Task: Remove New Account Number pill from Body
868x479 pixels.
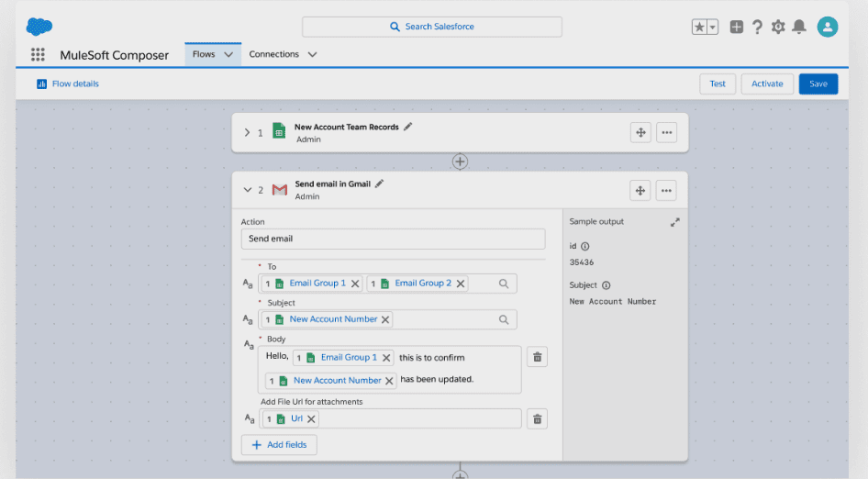Action: click(x=389, y=381)
